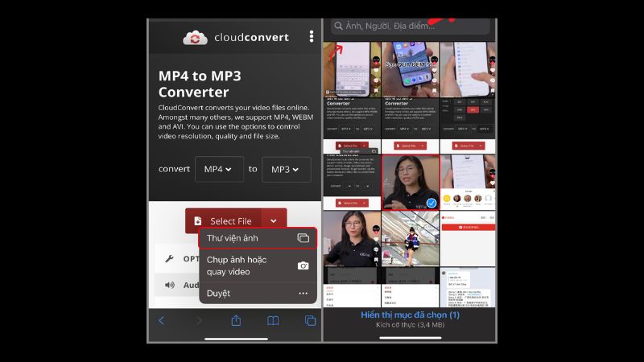Open the MP3 target format dropdown
644x362 pixels.
[x=287, y=170]
